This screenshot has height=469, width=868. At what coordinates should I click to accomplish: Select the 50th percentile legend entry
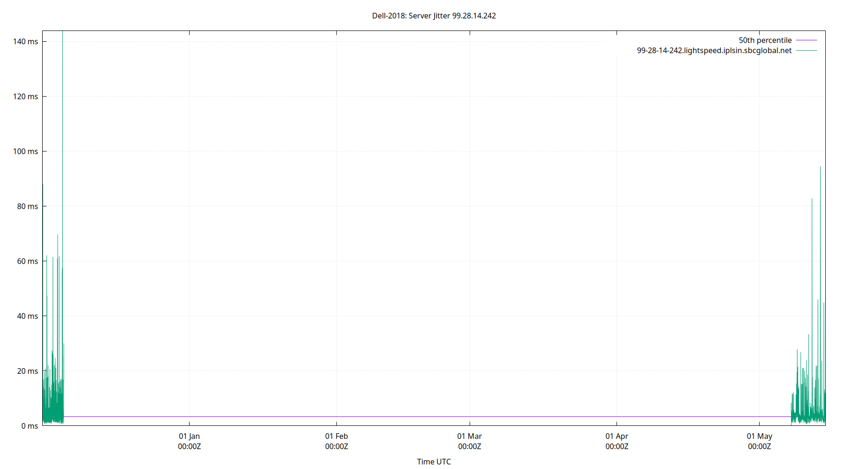(765, 40)
